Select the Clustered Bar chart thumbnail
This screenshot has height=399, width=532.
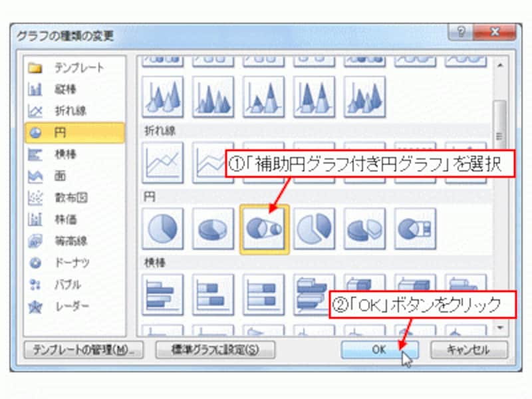coord(162,295)
